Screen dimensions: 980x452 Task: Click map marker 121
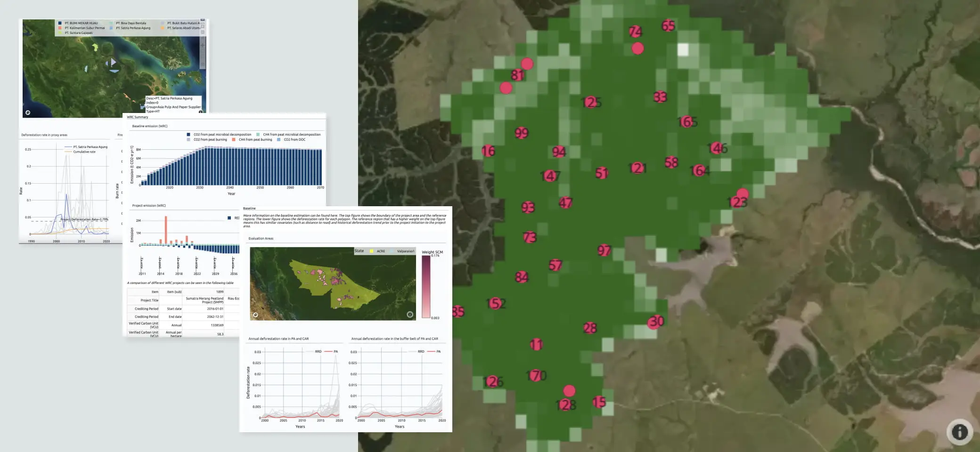[x=637, y=168]
